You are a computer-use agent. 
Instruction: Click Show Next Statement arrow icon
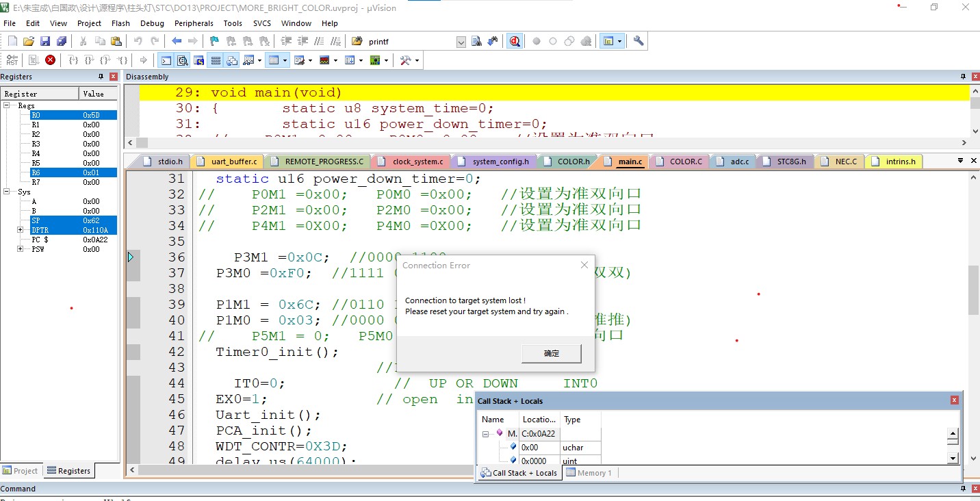click(143, 60)
